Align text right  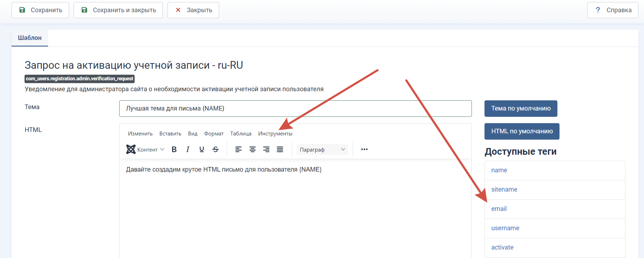coord(266,150)
